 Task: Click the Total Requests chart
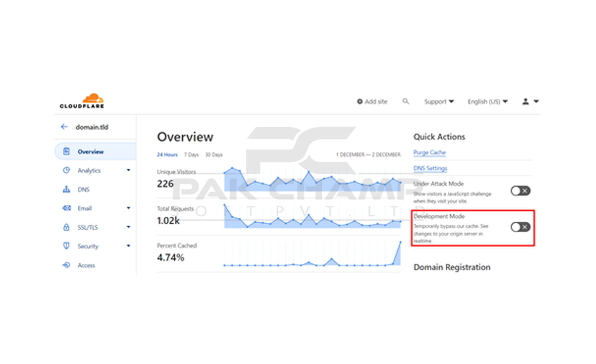pyautogui.click(x=312, y=216)
